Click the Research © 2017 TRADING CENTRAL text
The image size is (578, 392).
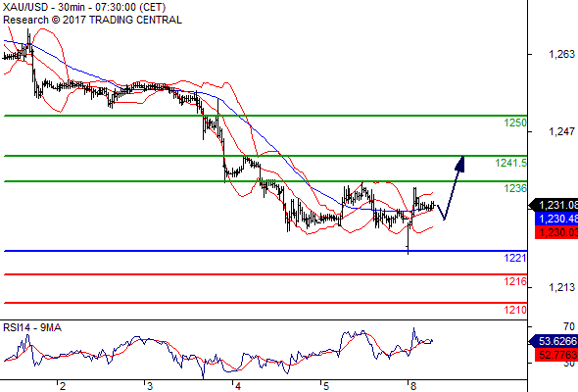point(92,20)
